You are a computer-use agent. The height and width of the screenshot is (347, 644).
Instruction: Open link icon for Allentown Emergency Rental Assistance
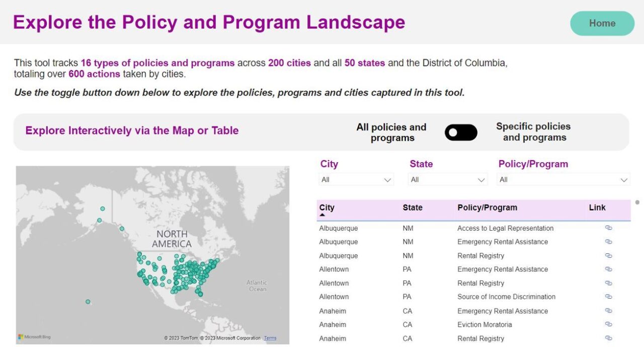tap(608, 269)
